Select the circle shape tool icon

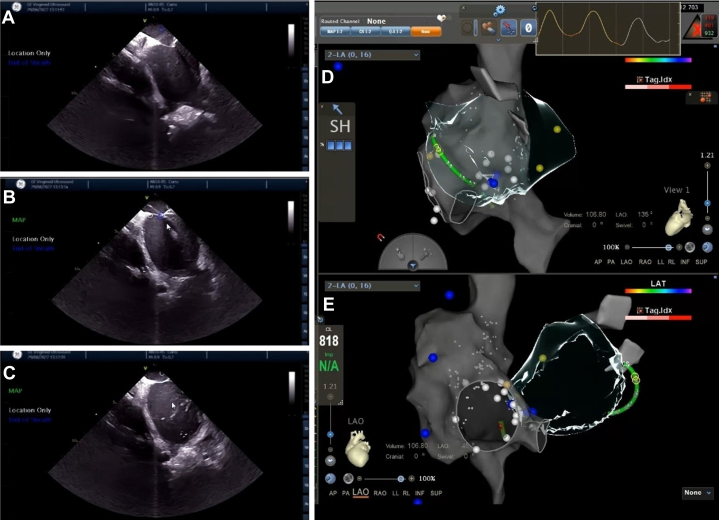pyautogui.click(x=467, y=28)
